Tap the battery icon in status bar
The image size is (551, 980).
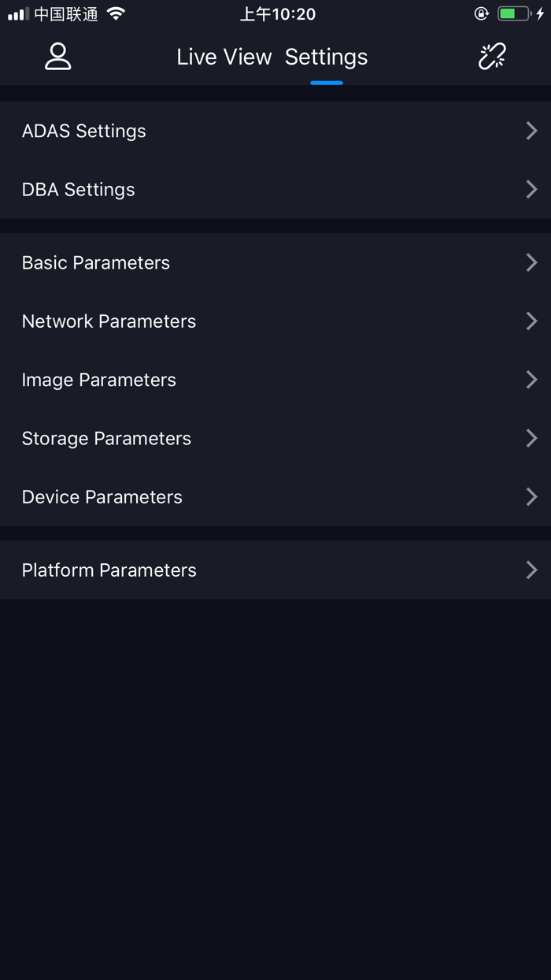(514, 13)
